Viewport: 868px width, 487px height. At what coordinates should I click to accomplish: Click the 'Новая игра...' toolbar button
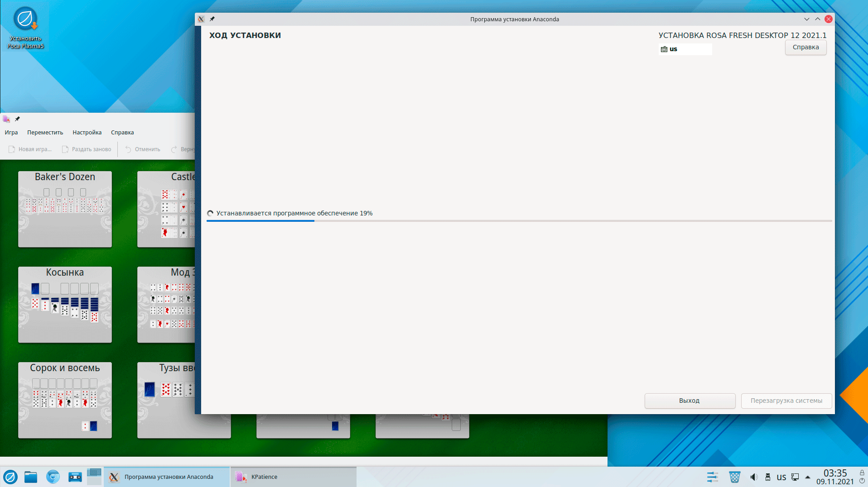point(30,149)
